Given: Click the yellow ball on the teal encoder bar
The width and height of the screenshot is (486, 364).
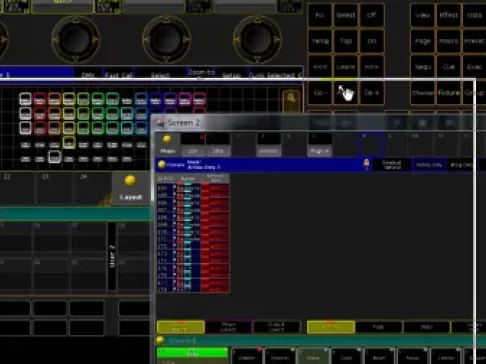Looking at the screenshot, I should (x=160, y=340).
